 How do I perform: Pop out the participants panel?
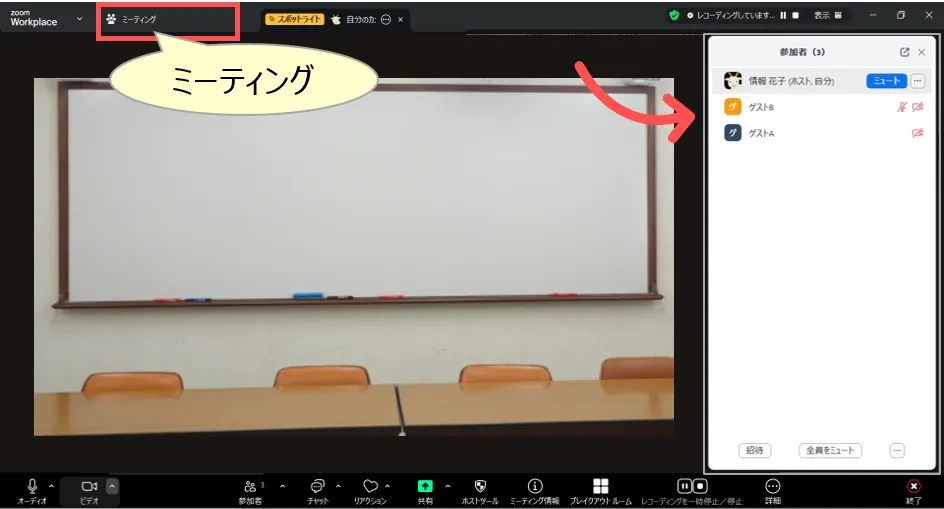pos(904,52)
